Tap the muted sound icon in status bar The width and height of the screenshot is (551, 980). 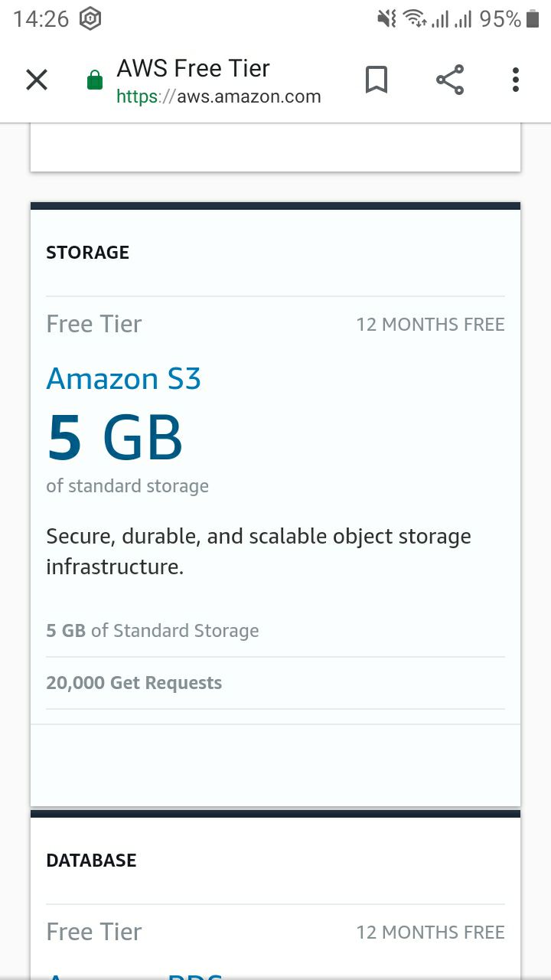tap(387, 19)
